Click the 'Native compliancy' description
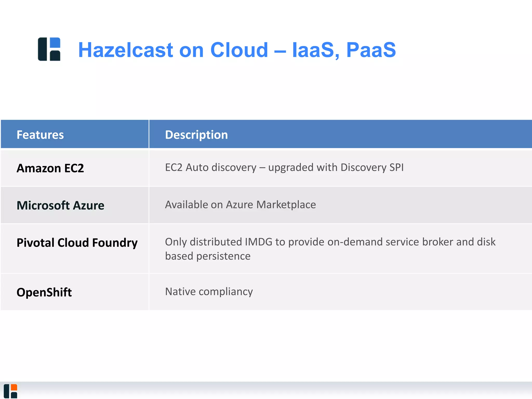Image resolution: width=532 pixels, height=399 pixels. click(209, 292)
